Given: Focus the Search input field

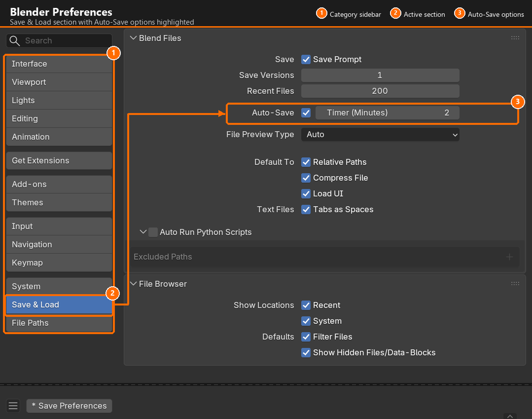Looking at the screenshot, I should click(59, 41).
